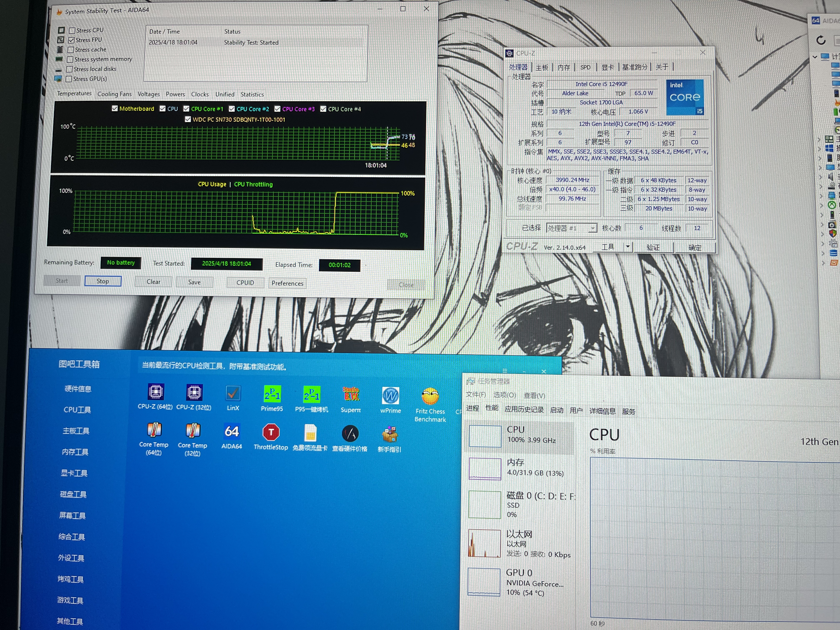Select 显卡工具 category in toolbox sidebar
The width and height of the screenshot is (840, 630).
click(x=74, y=473)
